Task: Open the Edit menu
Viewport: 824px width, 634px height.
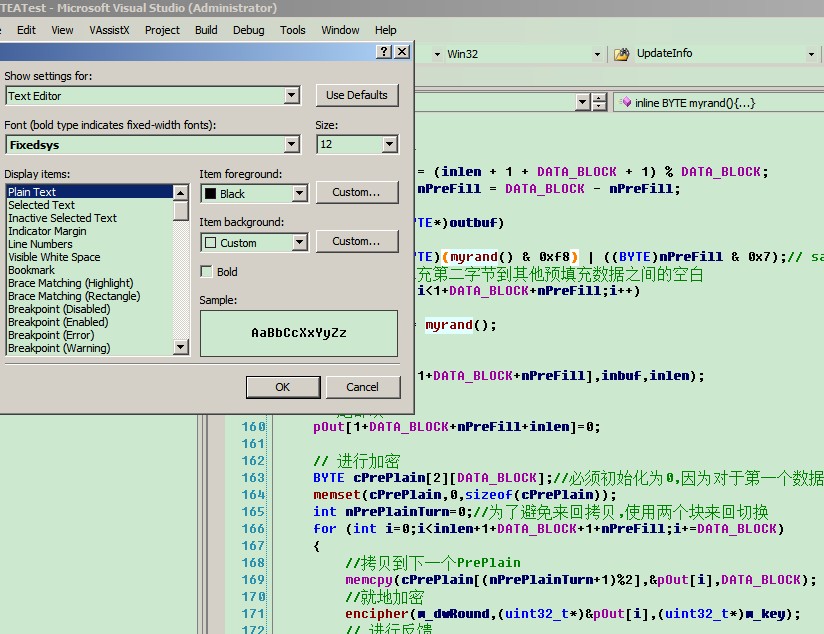Action: tap(26, 30)
